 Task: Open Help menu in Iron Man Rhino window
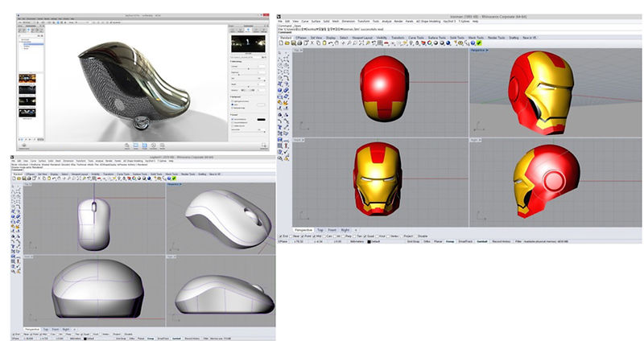tap(475, 22)
